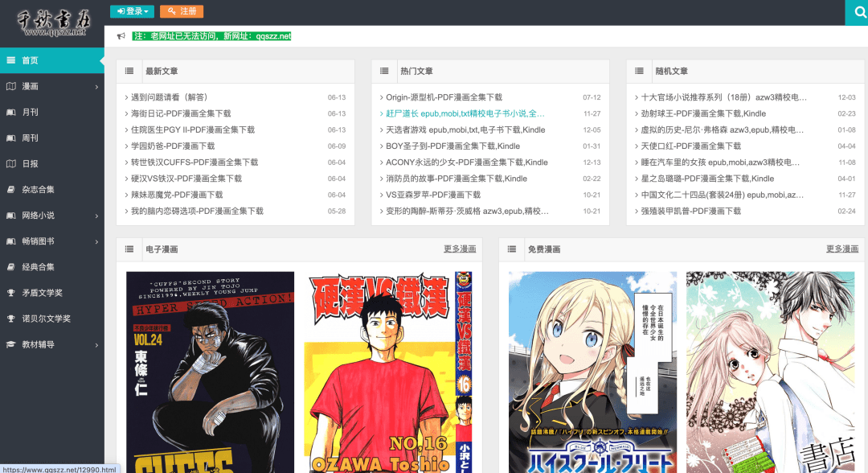Open ACONY永远的少女-PDF漫画全集下载

tap(467, 162)
